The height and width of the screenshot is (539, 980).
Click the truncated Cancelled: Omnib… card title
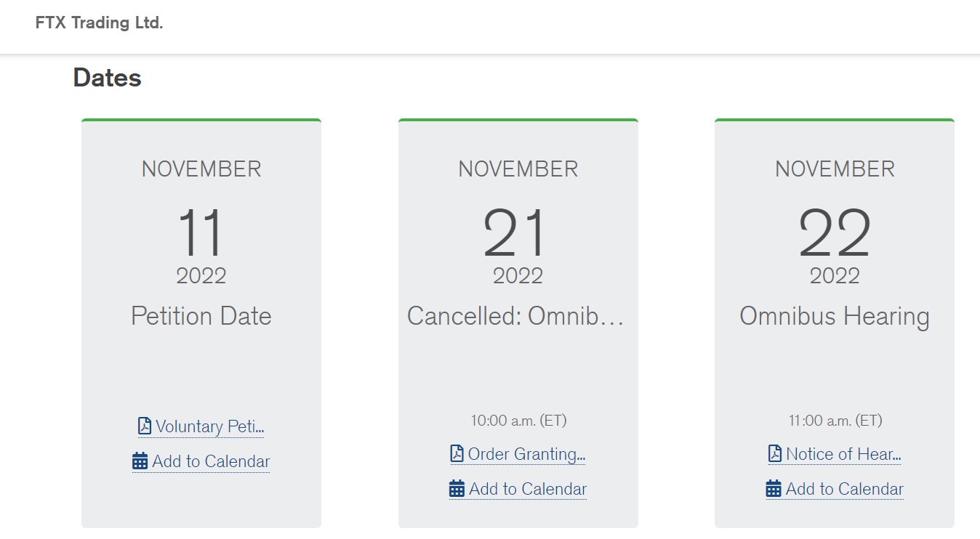(515, 316)
